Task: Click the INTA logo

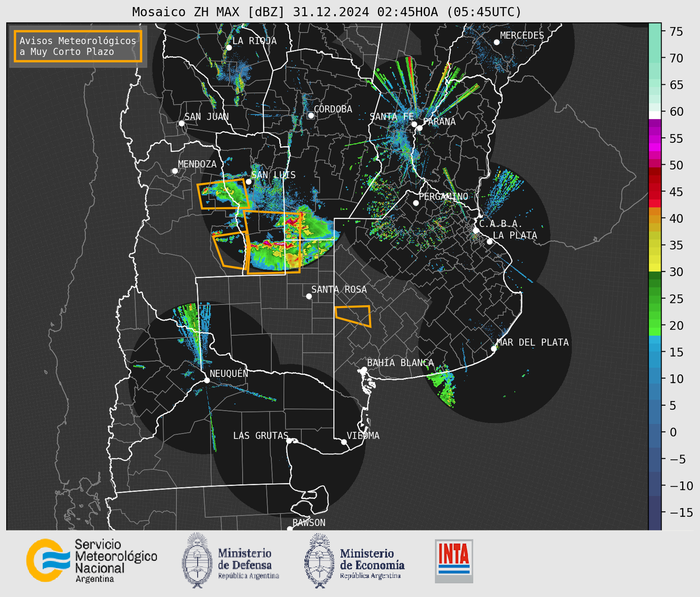Action: tap(454, 561)
